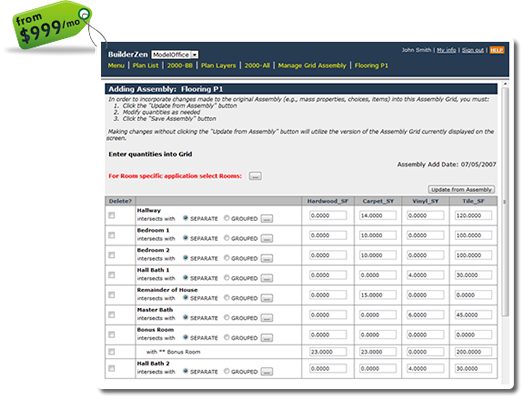Open Manage Grid Assembly

[x=312, y=65]
